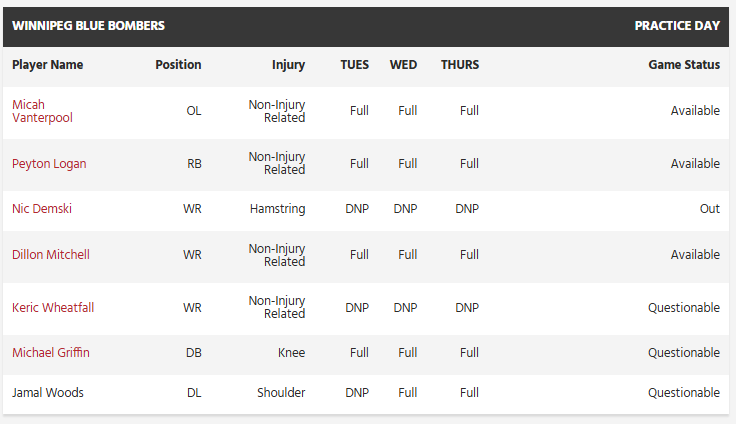Click the Game Status column header
This screenshot has height=424, width=736.
point(684,65)
